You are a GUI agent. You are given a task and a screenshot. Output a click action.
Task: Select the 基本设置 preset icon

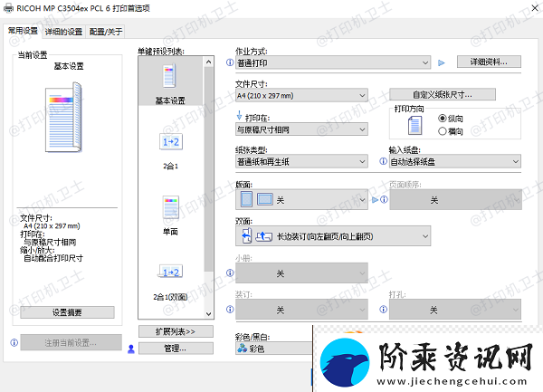[170, 75]
